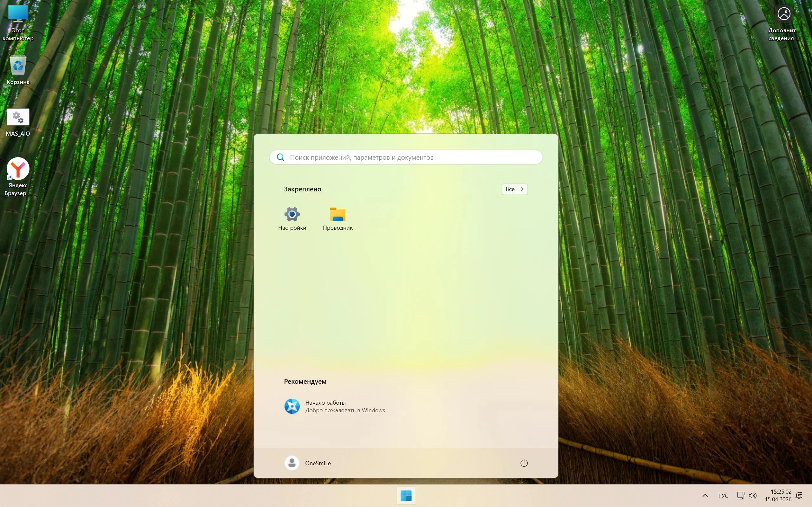Click the Дополнительные сведения desktop icon
This screenshot has height=507, width=812.
[x=784, y=22]
